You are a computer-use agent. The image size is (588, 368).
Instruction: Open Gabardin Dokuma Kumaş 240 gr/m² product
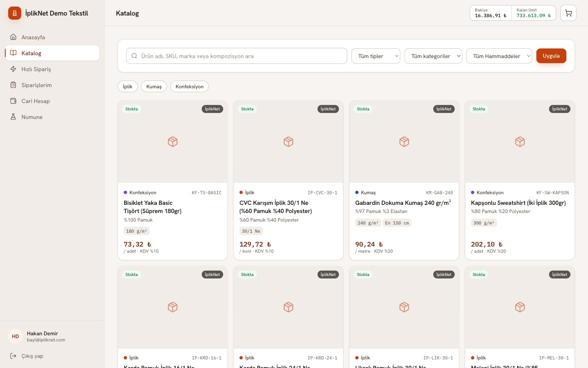coord(403,202)
